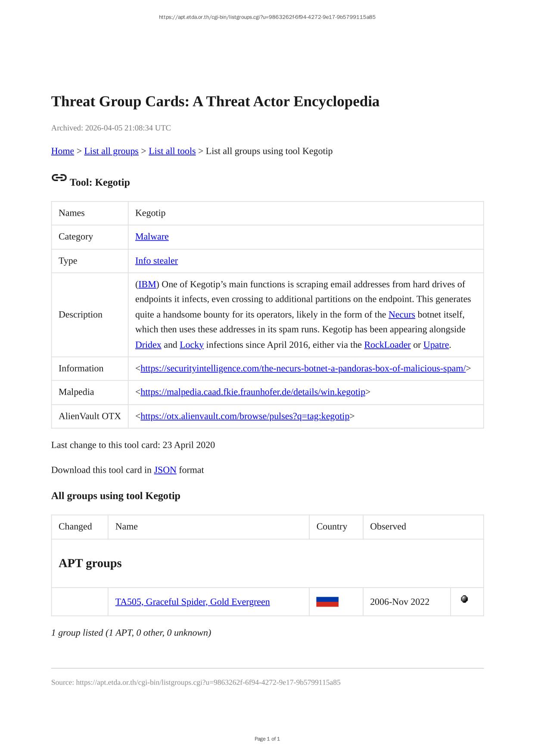The width and height of the screenshot is (535, 756).
Task: Select the Info stealer type link
Action: (156, 261)
